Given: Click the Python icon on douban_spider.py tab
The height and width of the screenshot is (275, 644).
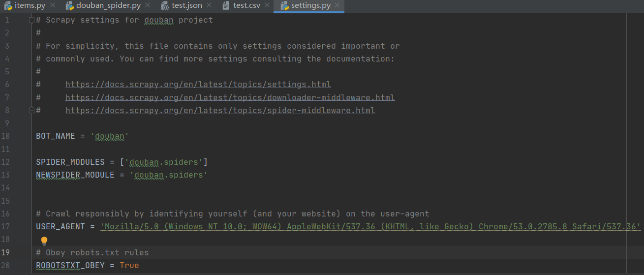Looking at the screenshot, I should (x=69, y=5).
